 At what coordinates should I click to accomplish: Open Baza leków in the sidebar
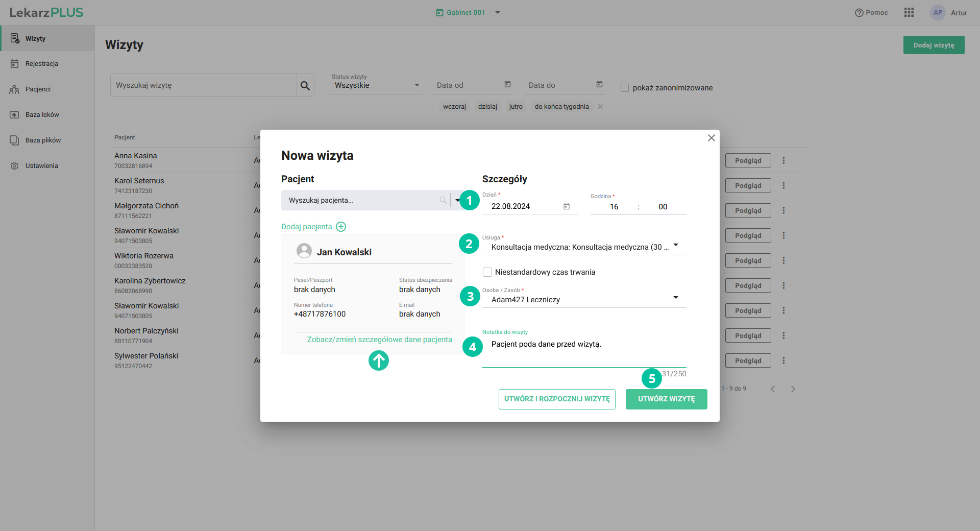pos(42,115)
